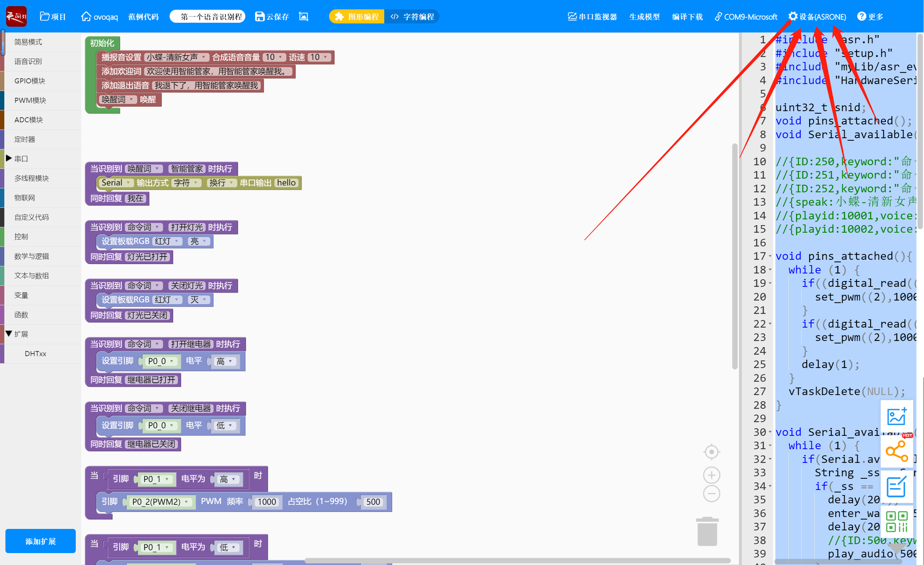Open Serial port dropdown in block
Screen dimensions: 924x565
click(x=115, y=183)
